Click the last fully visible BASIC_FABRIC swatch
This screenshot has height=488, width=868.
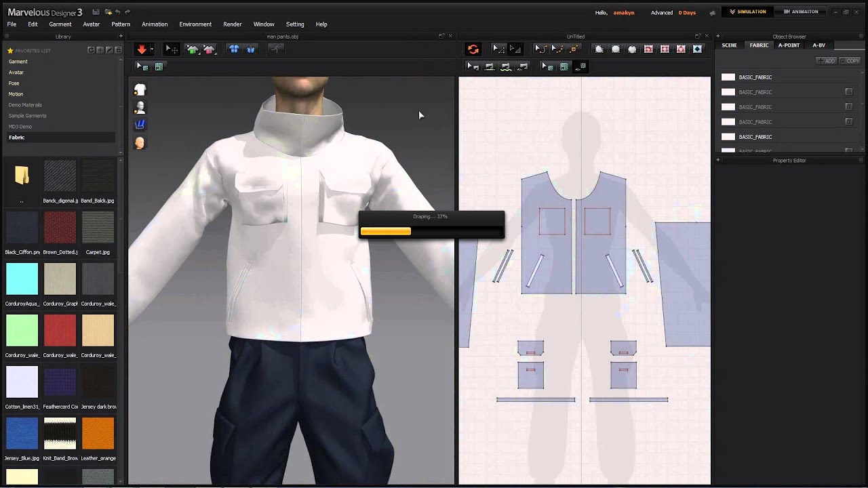(728, 137)
